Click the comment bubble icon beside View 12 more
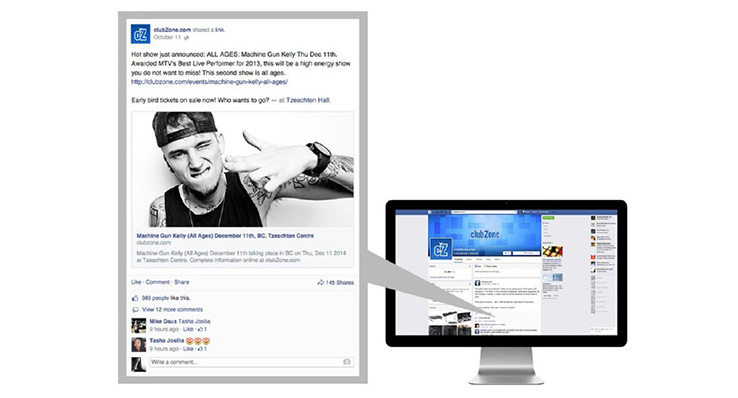The height and width of the screenshot is (398, 738). tap(136, 310)
